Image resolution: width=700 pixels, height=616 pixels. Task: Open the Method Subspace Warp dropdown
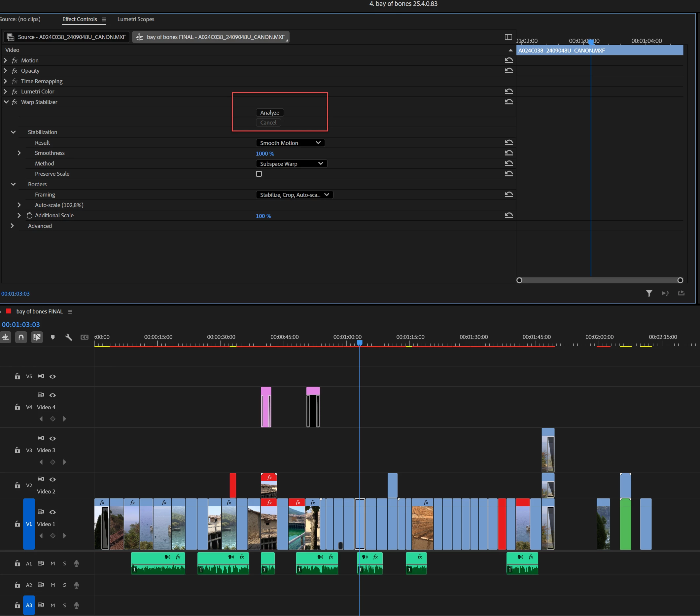[291, 163]
